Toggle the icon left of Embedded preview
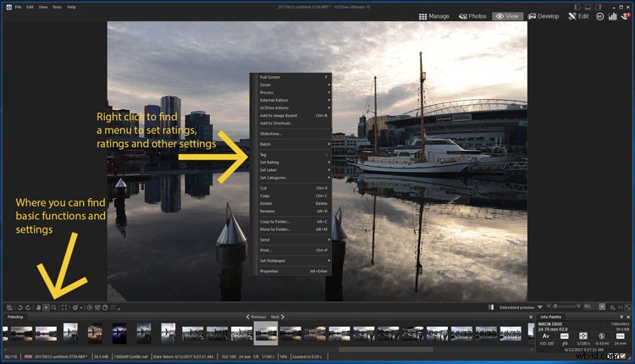This screenshot has width=635, height=364. (x=491, y=307)
